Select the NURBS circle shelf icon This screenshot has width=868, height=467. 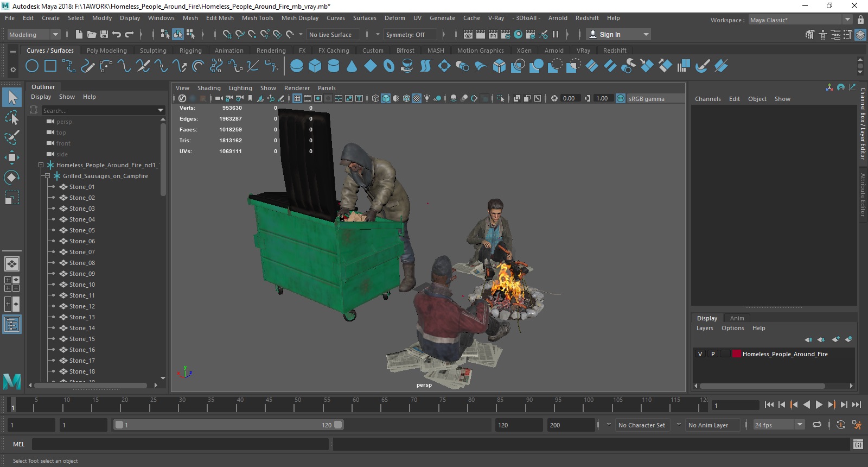coord(32,66)
